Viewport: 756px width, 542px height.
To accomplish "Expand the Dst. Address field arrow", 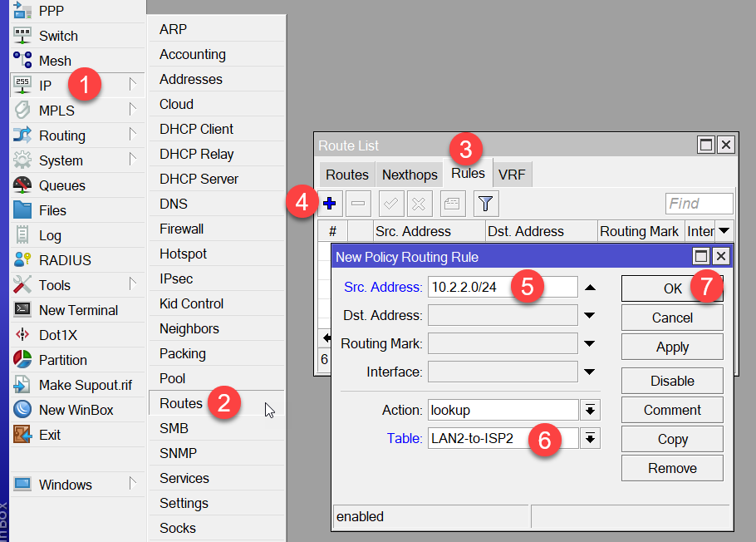I will [590, 316].
